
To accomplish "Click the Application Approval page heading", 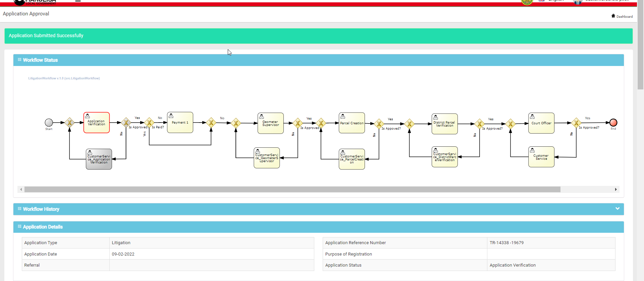I will tap(26, 14).
